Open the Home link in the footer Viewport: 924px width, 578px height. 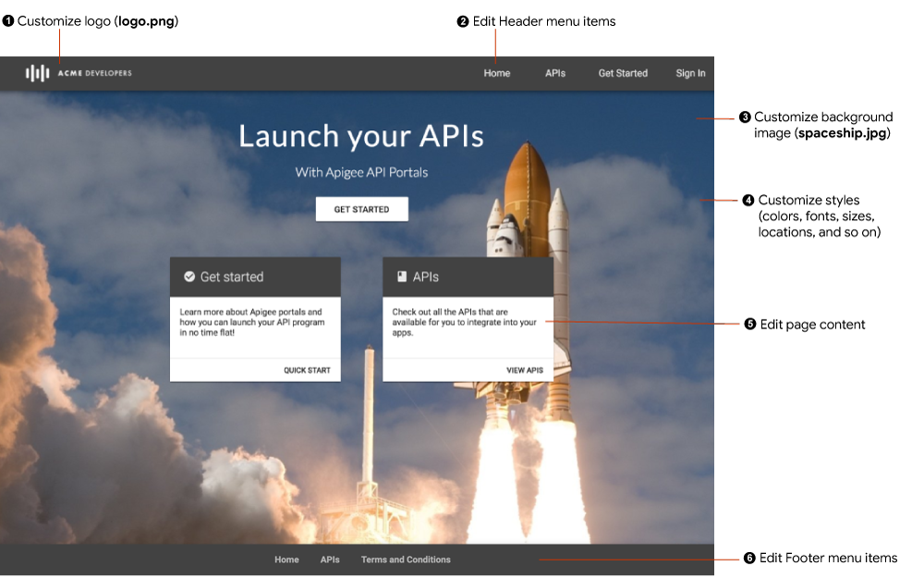286,560
